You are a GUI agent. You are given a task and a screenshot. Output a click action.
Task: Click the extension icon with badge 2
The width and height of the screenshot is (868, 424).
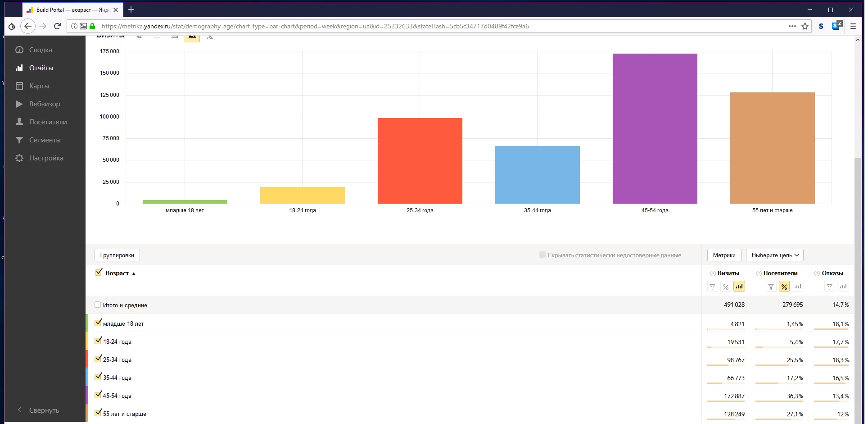(x=836, y=26)
